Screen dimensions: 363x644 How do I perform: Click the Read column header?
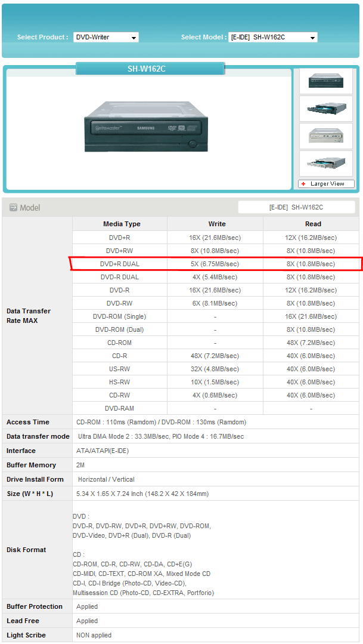(x=312, y=224)
